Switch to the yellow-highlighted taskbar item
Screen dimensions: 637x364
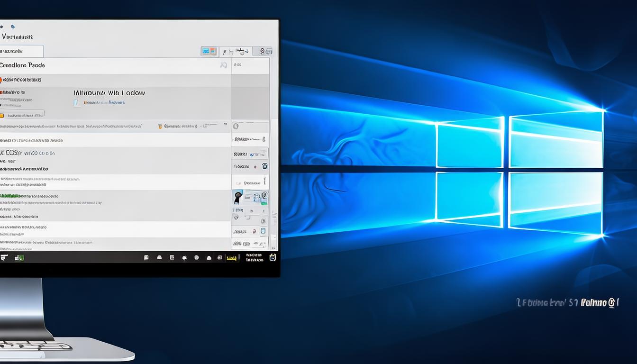tap(231, 257)
